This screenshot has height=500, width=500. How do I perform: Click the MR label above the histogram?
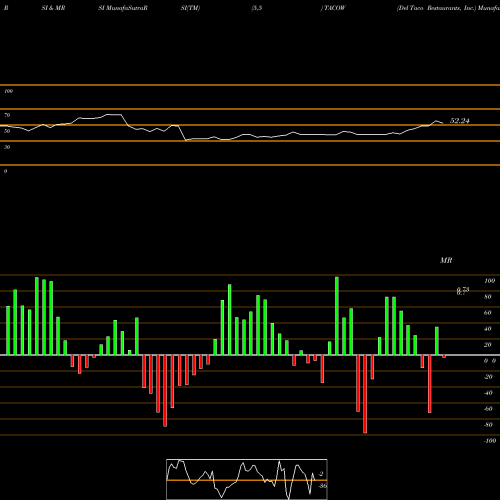pos(446,260)
